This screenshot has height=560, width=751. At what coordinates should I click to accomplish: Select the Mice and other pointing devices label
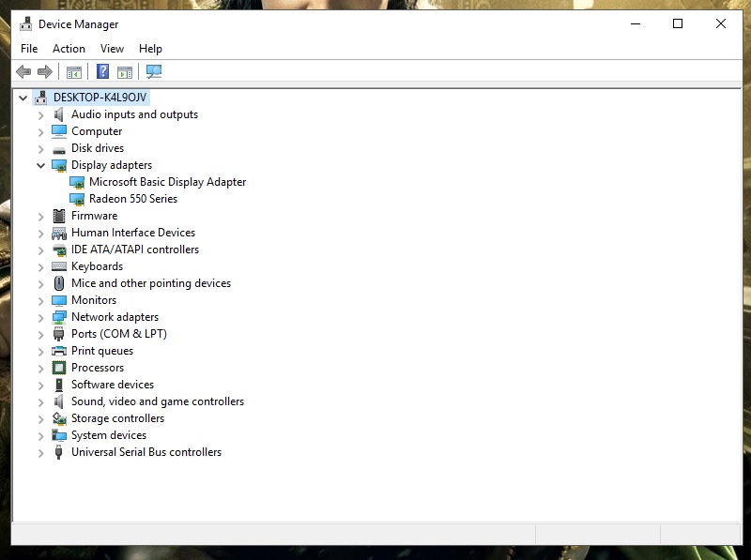[x=151, y=283]
